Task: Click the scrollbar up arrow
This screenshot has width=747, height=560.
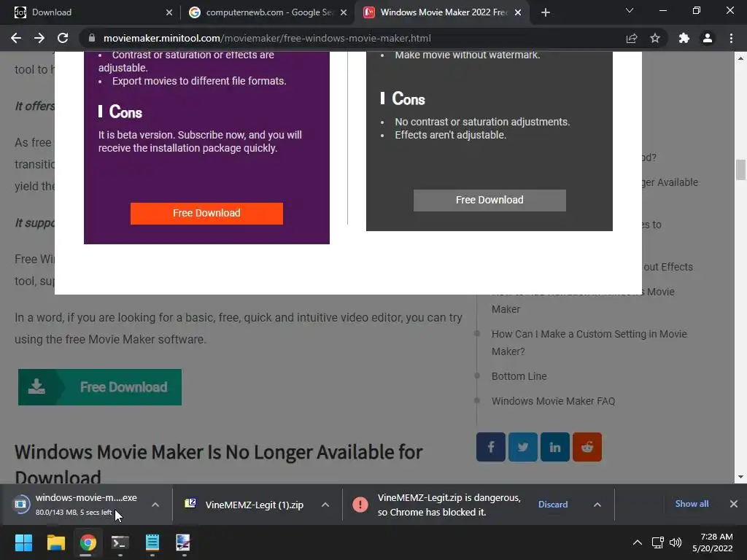Action: (740, 58)
